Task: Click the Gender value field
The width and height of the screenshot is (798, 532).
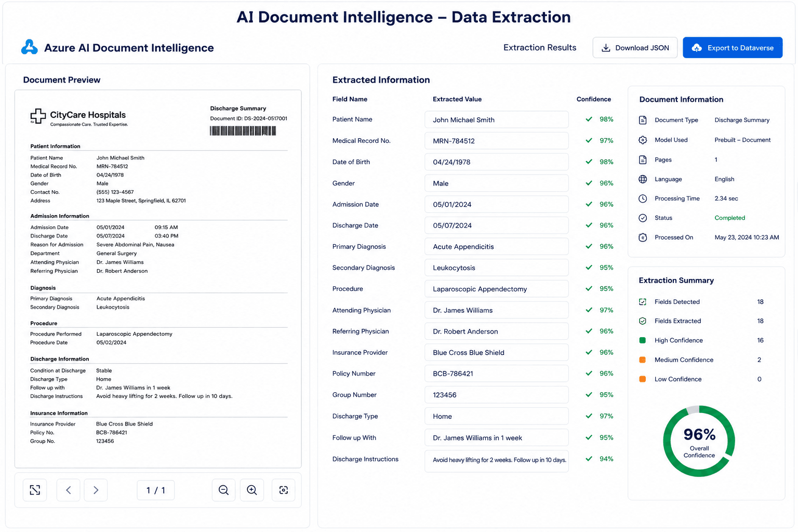Action: click(497, 183)
